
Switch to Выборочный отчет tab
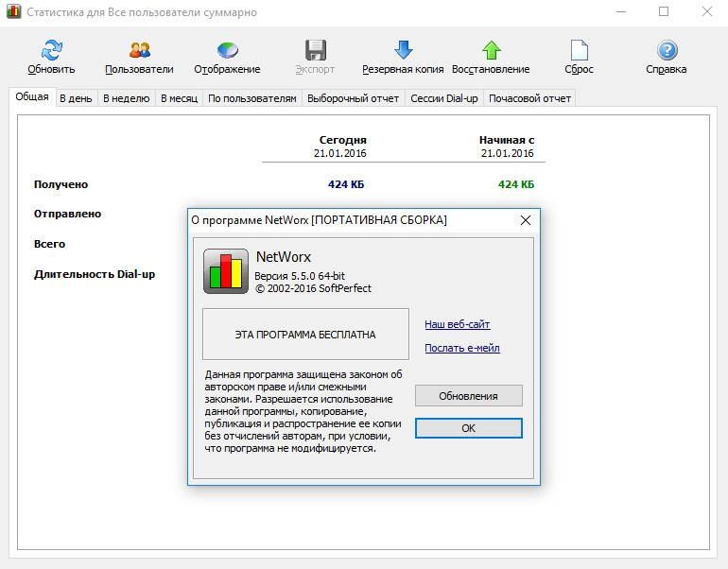tap(353, 98)
